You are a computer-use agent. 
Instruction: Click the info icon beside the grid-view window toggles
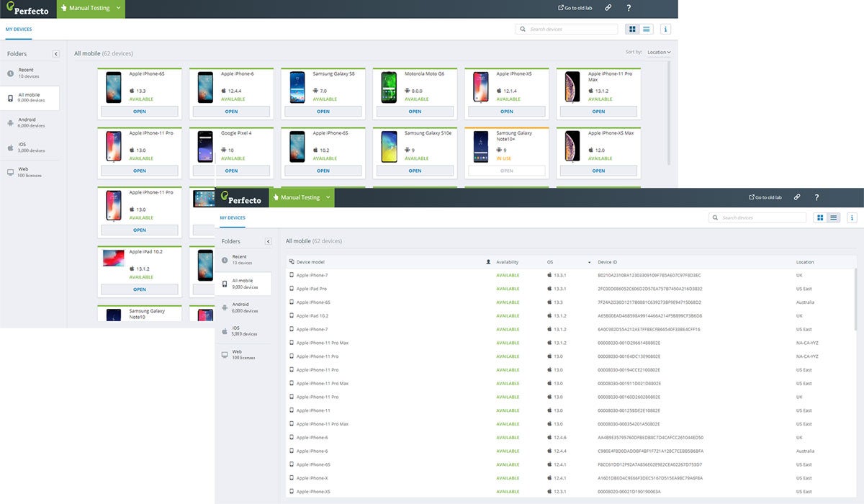click(665, 30)
